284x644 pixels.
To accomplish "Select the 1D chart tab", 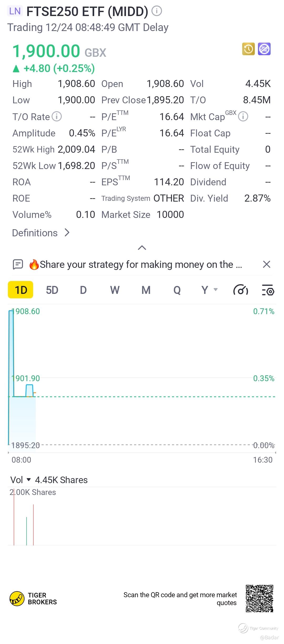I will click(21, 290).
